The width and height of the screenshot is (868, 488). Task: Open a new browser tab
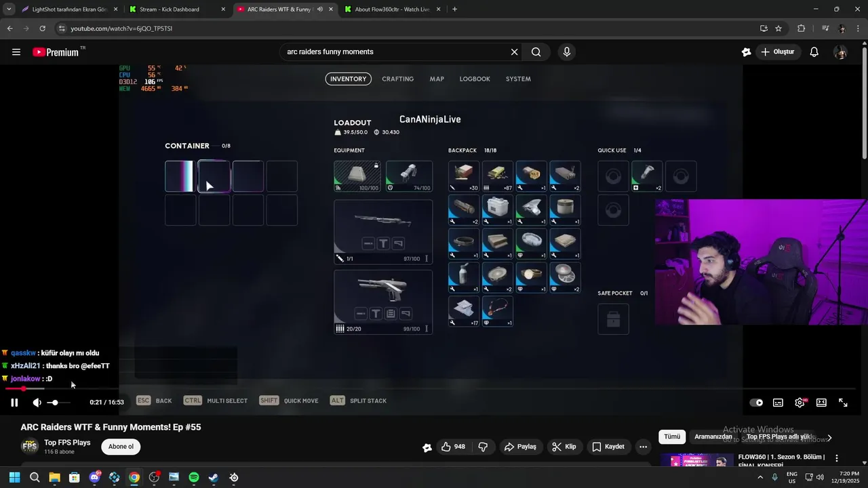[x=454, y=9]
